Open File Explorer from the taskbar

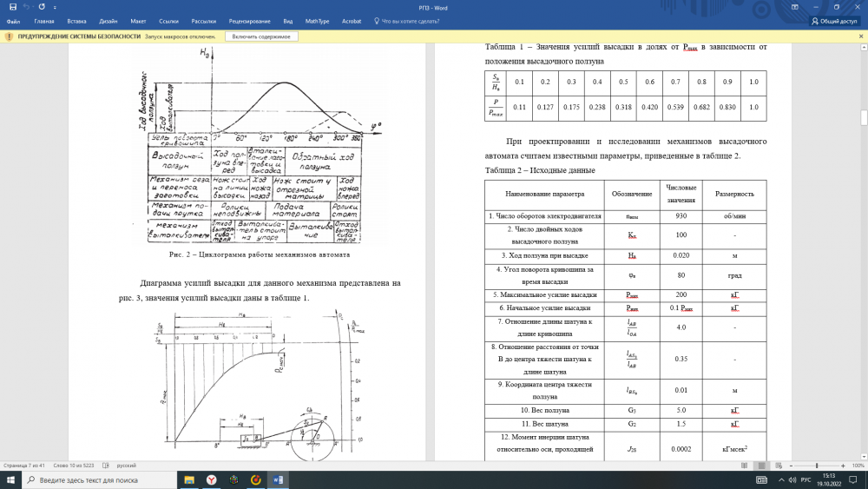tap(189, 479)
